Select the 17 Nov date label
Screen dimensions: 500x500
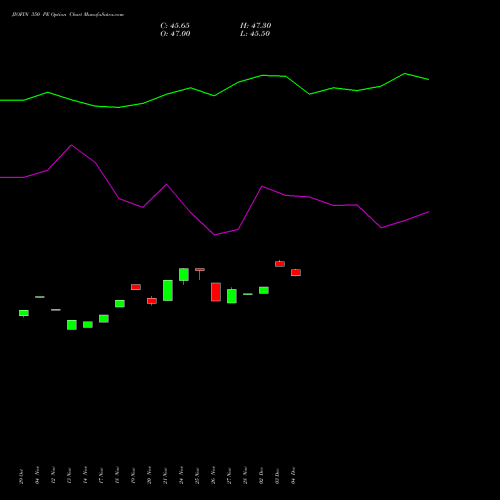click(101, 476)
